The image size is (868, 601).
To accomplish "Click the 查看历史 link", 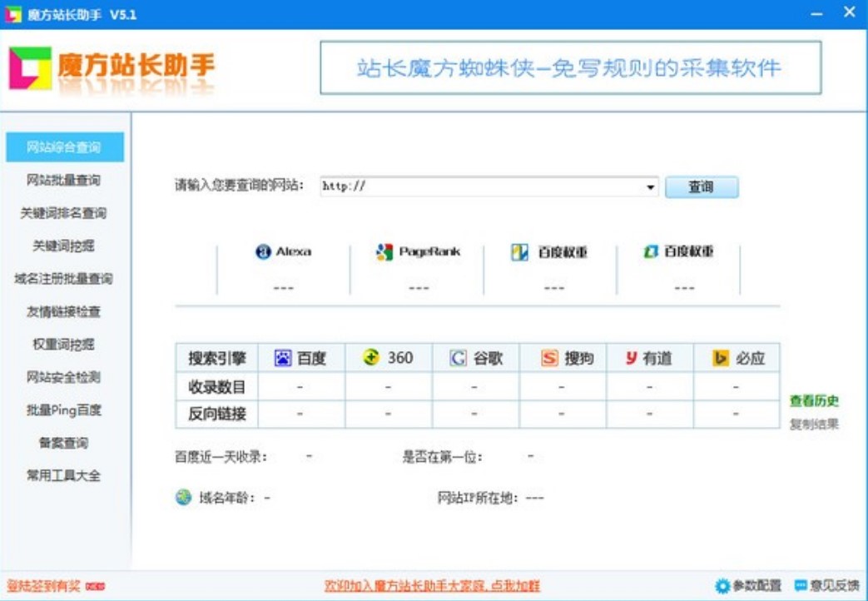I will coord(814,401).
